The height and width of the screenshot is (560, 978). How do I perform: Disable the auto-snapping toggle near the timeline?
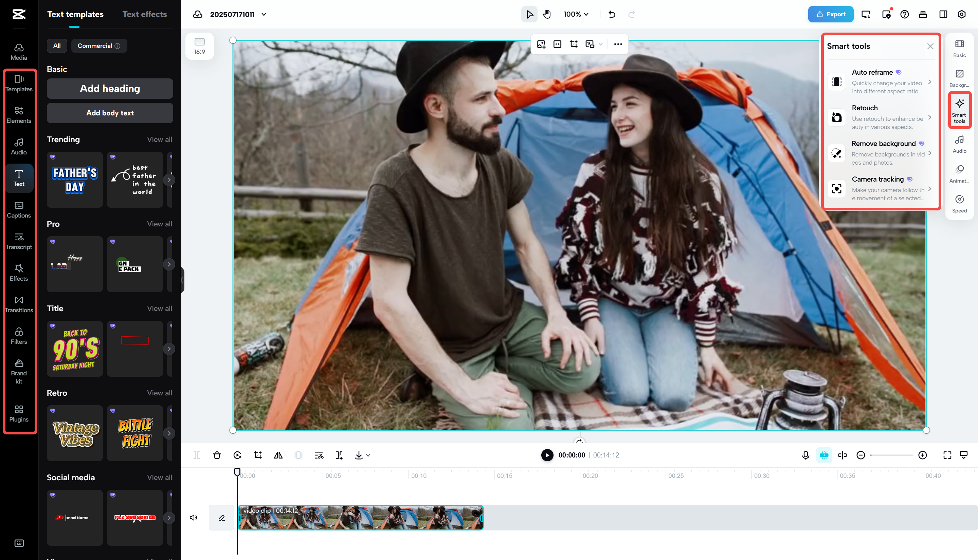(824, 455)
